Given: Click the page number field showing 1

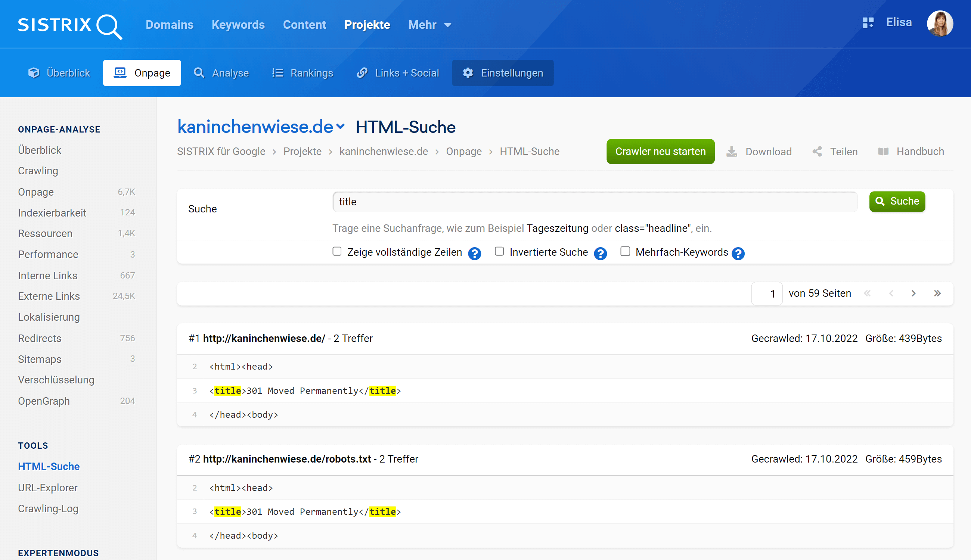Looking at the screenshot, I should (x=767, y=294).
